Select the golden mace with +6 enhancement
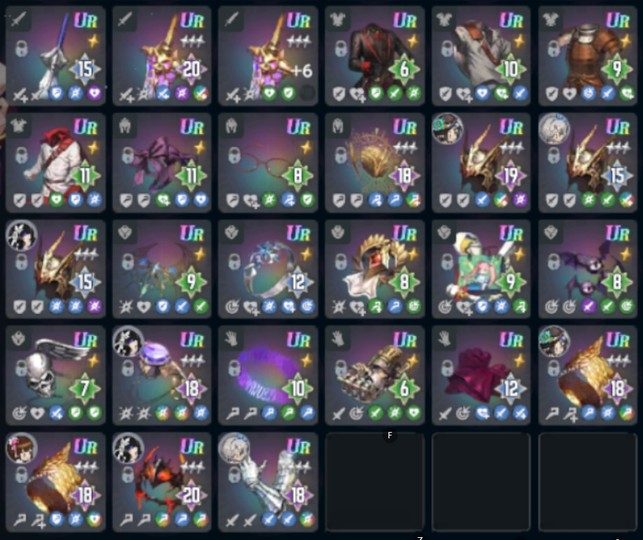 pyautogui.click(x=268, y=56)
